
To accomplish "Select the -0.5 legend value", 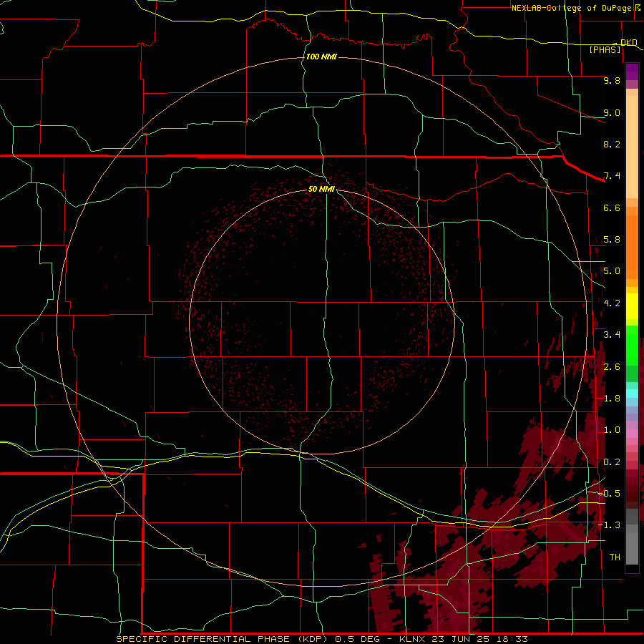I will (609, 494).
